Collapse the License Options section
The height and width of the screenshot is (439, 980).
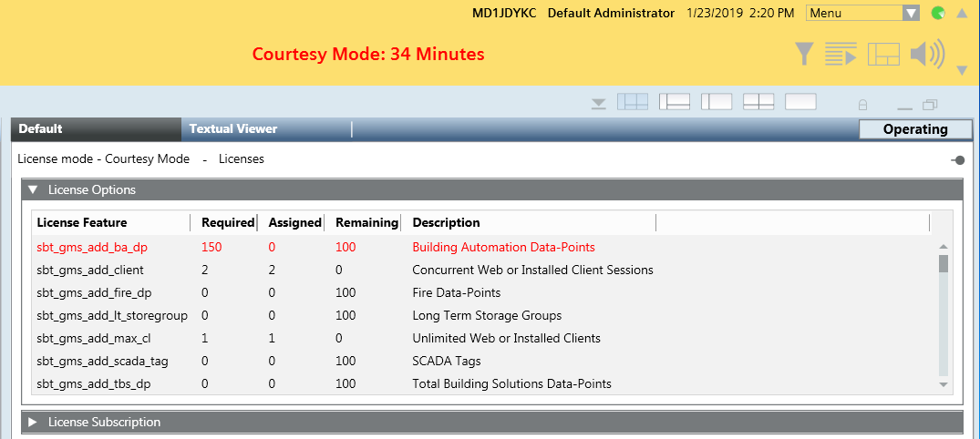[34, 189]
